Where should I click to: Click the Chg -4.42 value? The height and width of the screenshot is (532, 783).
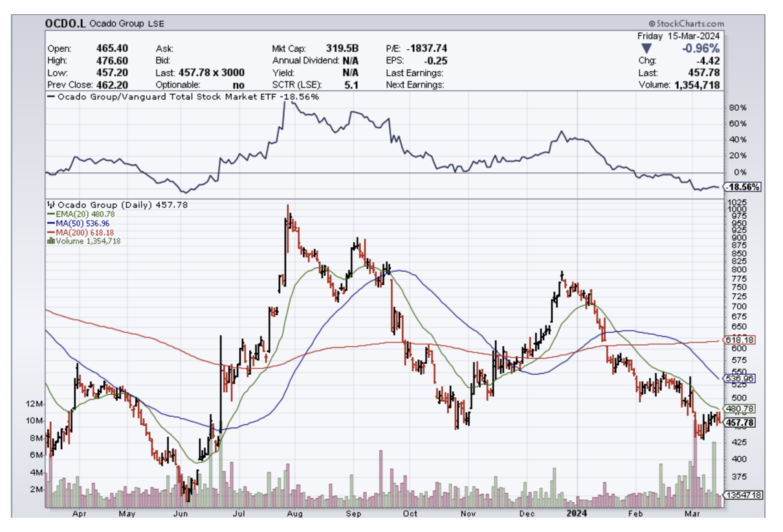click(707, 60)
